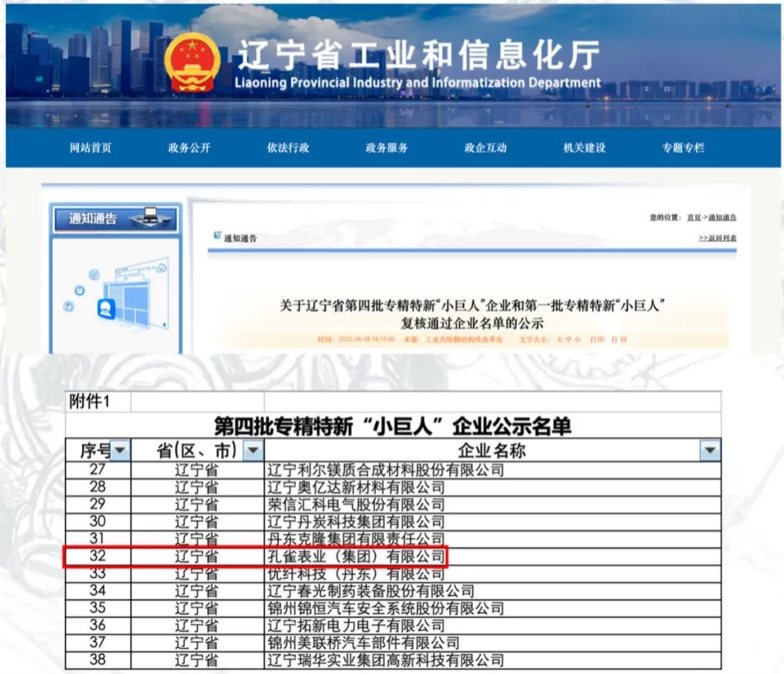
Task: Open the 政务服务 navigation item
Action: (x=387, y=148)
